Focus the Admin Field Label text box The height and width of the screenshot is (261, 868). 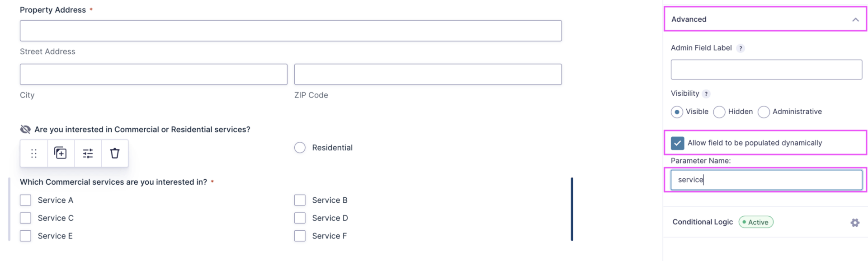coord(766,70)
